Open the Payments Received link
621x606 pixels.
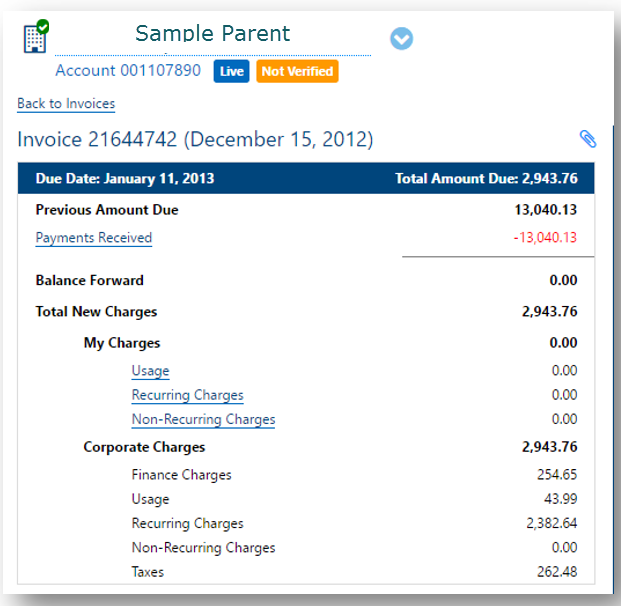click(x=94, y=238)
